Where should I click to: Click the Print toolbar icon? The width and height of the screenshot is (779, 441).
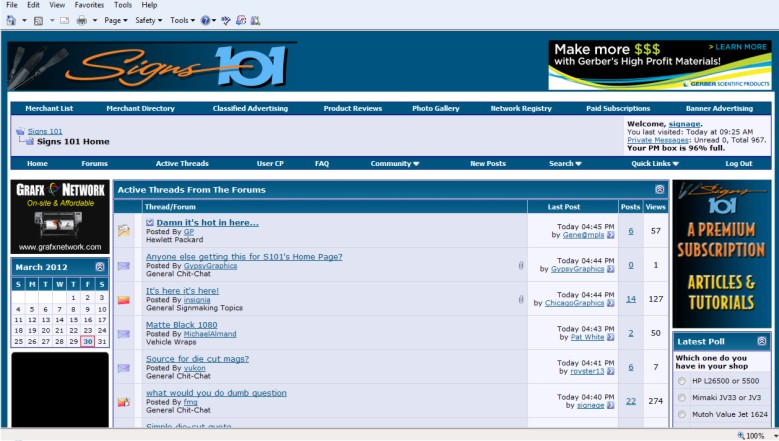[x=82, y=20]
